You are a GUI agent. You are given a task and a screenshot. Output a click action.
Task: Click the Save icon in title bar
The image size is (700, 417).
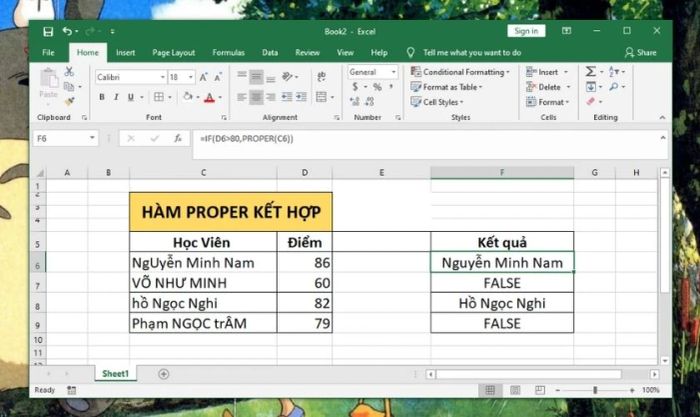pyautogui.click(x=48, y=31)
